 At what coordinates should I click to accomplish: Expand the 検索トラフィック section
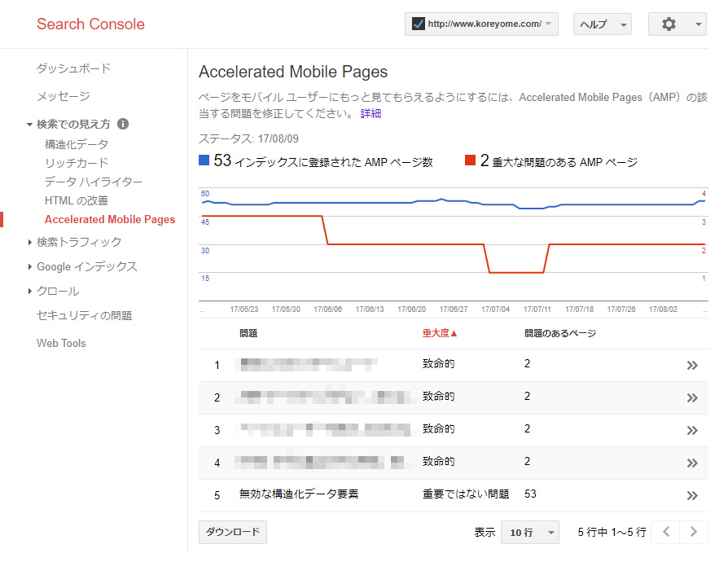click(x=29, y=242)
